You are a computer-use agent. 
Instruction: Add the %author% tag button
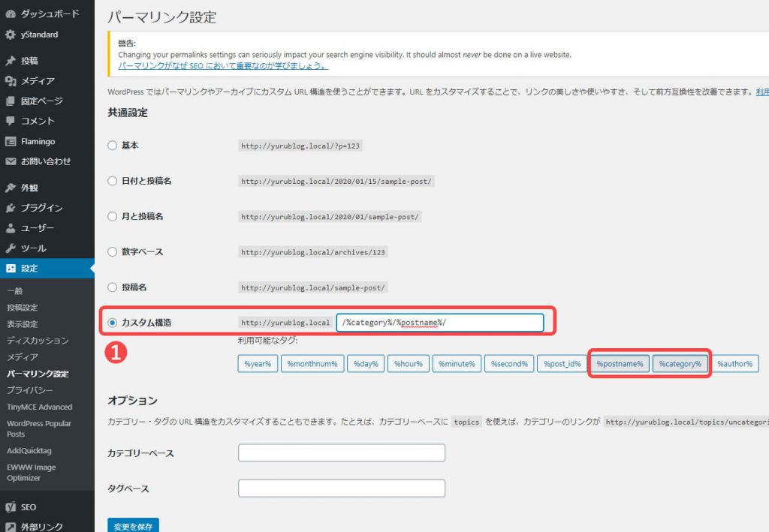coord(734,364)
